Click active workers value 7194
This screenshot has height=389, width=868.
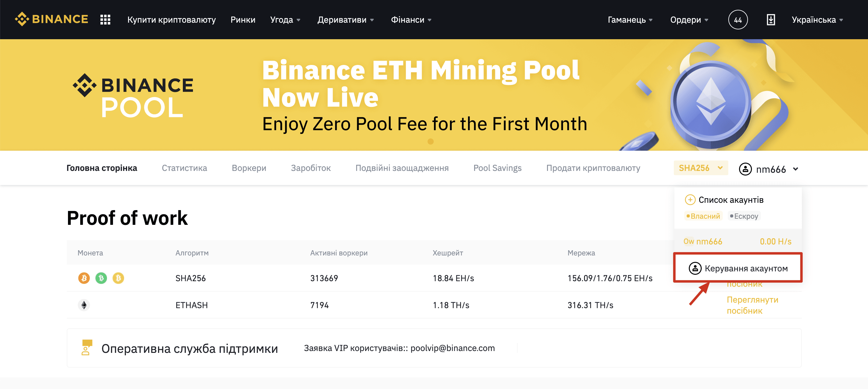pyautogui.click(x=319, y=305)
